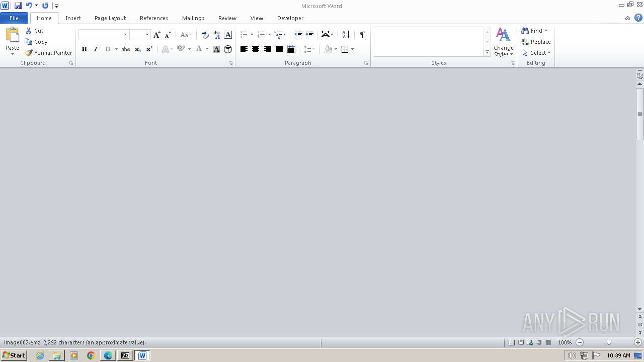Image resolution: width=644 pixels, height=362 pixels.
Task: Click the Repeat/Redo icon in title bar
Action: [x=45, y=6]
